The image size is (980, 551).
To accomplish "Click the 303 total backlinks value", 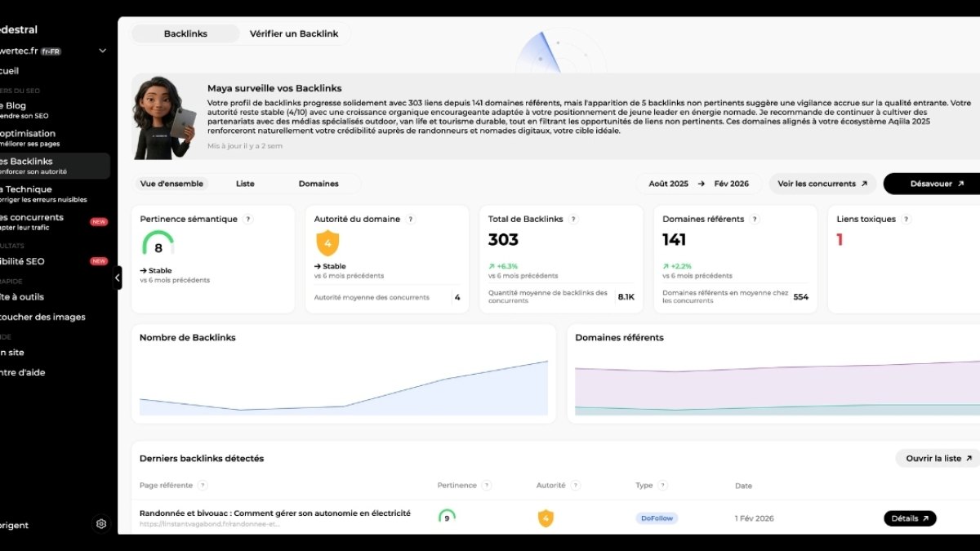I will tap(503, 240).
